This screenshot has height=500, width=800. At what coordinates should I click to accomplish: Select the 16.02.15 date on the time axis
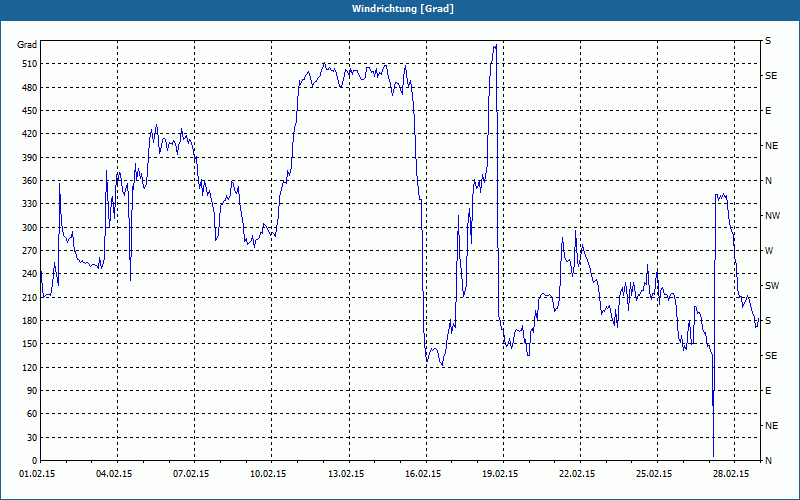point(423,474)
